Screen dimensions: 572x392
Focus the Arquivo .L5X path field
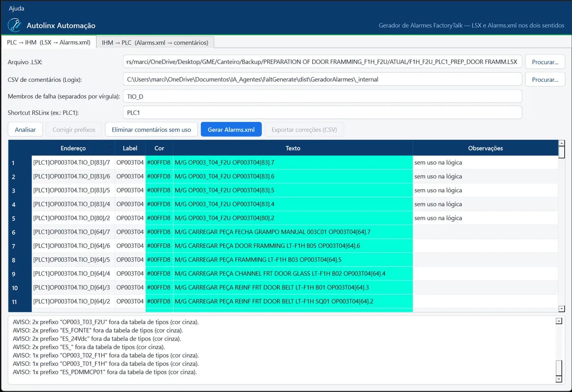[322, 62]
